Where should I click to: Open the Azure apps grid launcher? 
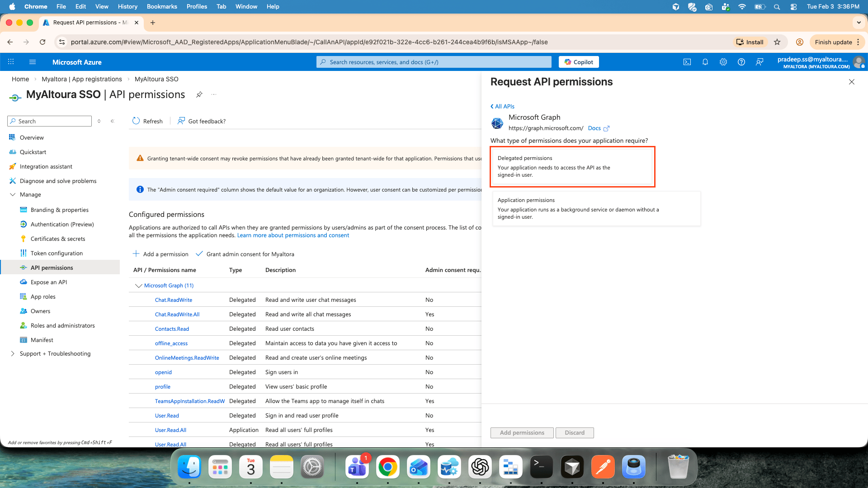11,62
